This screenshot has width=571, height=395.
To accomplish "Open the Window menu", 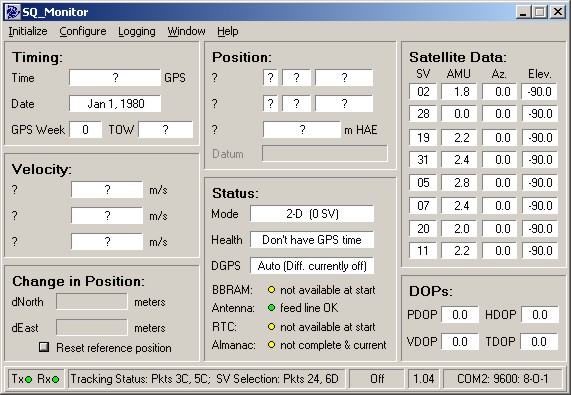I will pos(186,31).
